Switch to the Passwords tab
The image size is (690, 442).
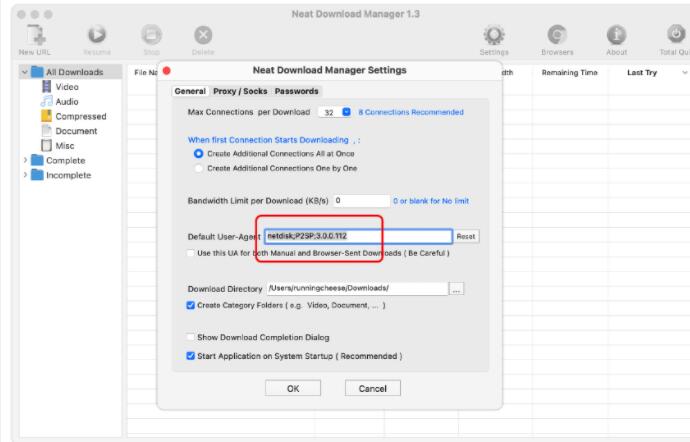click(x=297, y=91)
